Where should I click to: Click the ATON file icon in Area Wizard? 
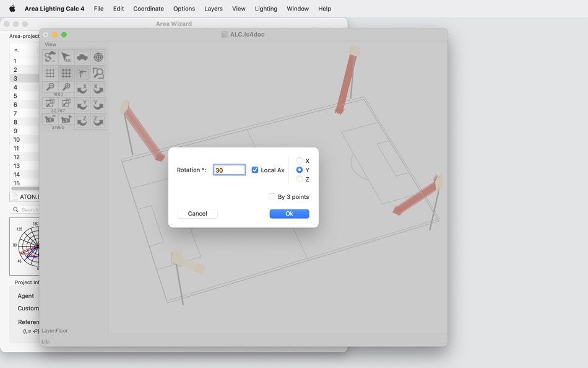point(15,196)
